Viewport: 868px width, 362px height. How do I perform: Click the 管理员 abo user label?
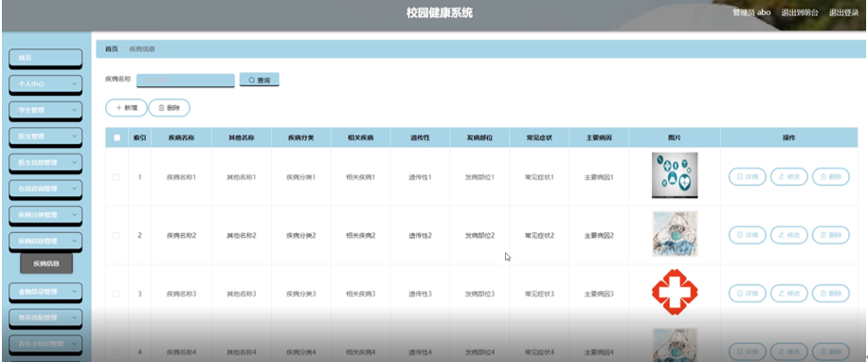click(751, 12)
